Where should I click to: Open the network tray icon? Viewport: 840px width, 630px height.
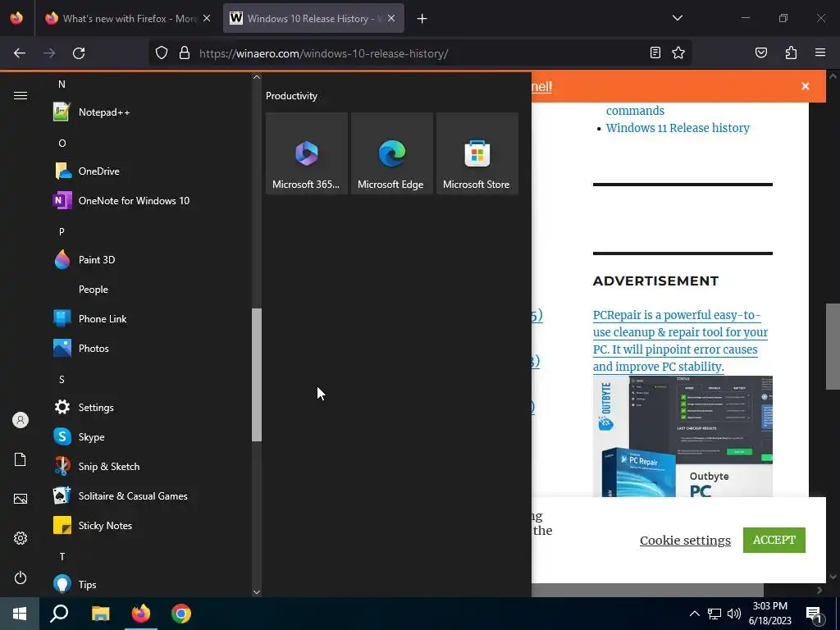pos(714,614)
